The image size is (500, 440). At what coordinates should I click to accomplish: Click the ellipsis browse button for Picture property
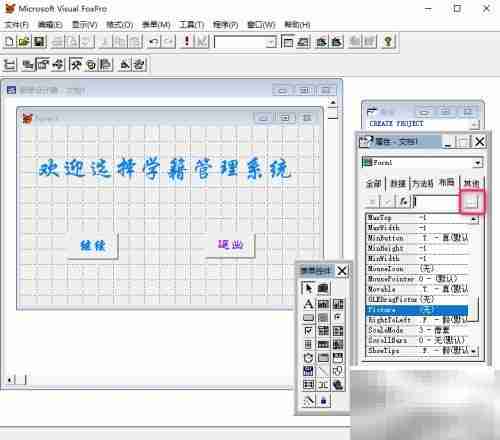(472, 202)
